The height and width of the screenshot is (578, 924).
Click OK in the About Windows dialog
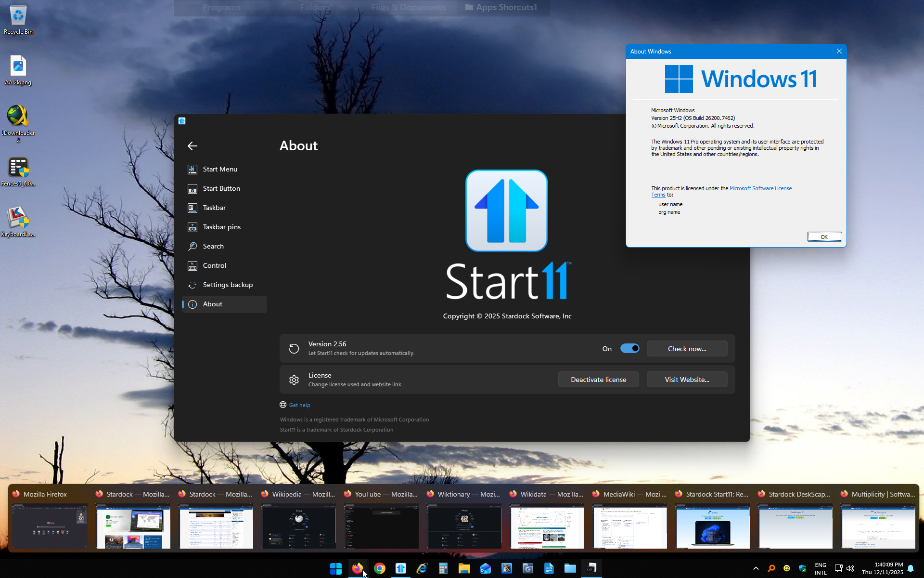click(x=824, y=236)
